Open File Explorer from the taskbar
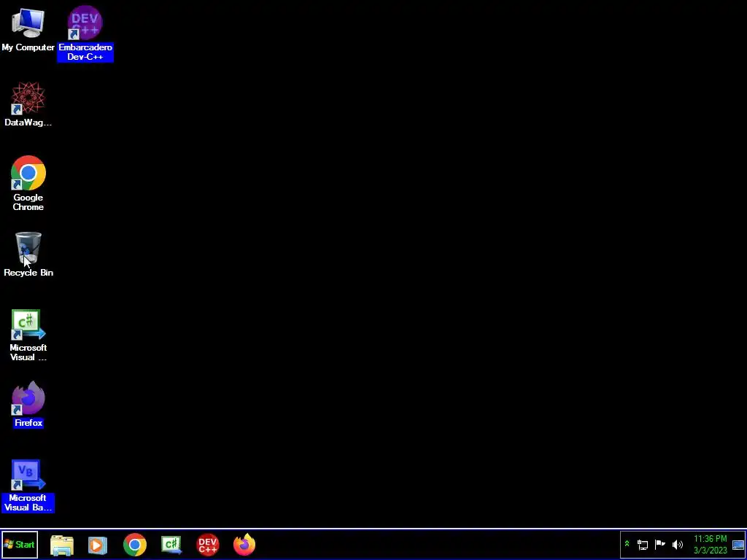Viewport: 747px width, 560px height. 62,545
